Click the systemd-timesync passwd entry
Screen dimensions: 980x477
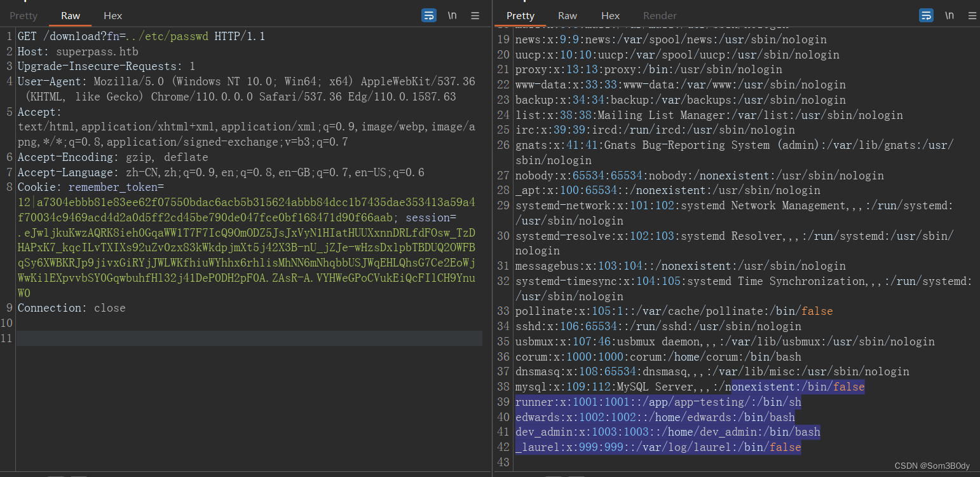[x=744, y=288]
